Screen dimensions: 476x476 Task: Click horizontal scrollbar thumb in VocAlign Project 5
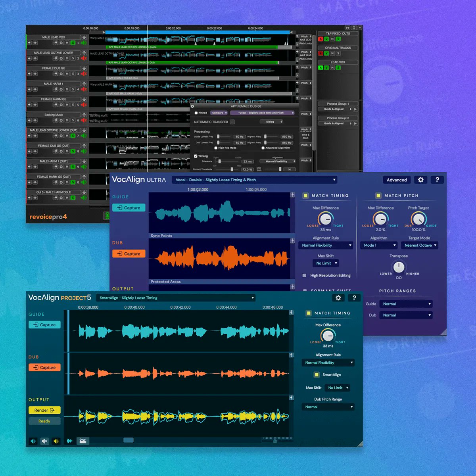tap(129, 440)
